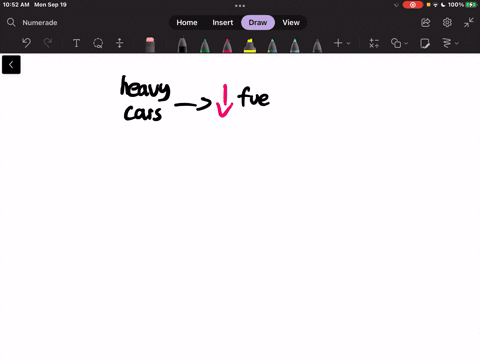Screen dimensions: 480x360
Task: Choose the Insert Space tool
Action: pyautogui.click(x=119, y=43)
